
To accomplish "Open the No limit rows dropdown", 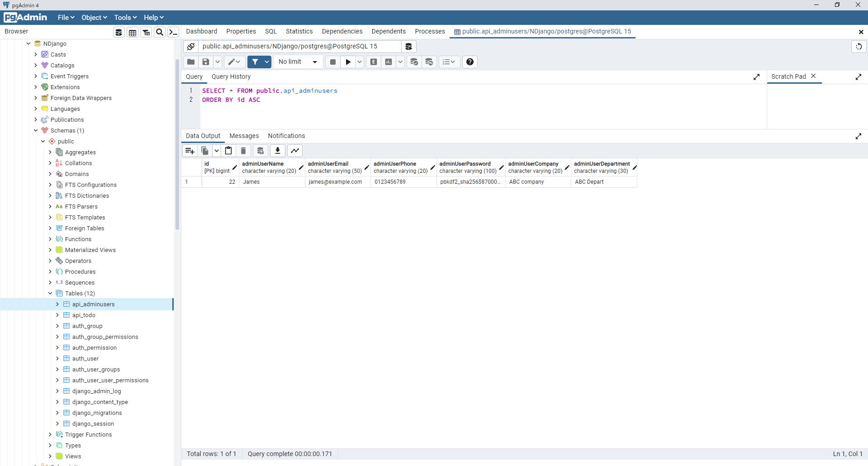I will (298, 62).
